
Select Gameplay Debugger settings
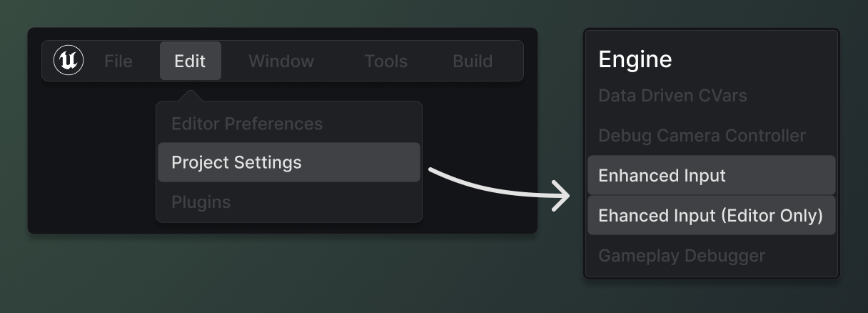click(681, 256)
